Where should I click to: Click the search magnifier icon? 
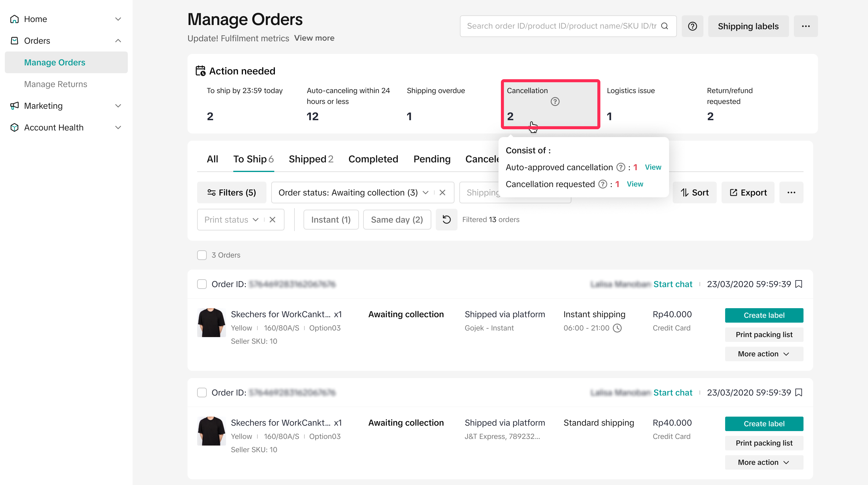pos(665,26)
